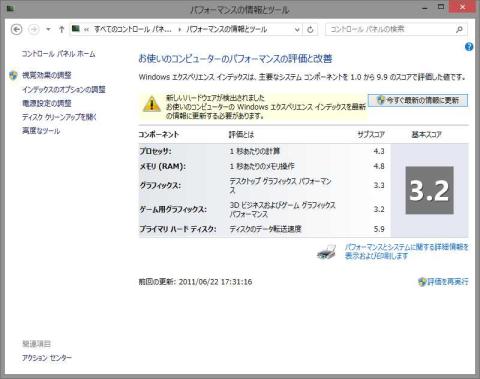This screenshot has width=480, height=379.
Task: Select the グラフィックス: row label
Action: click(160, 185)
